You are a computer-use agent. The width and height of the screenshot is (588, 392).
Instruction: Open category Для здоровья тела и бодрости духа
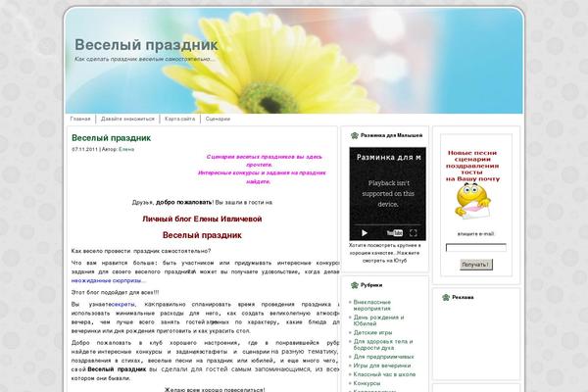click(383, 345)
